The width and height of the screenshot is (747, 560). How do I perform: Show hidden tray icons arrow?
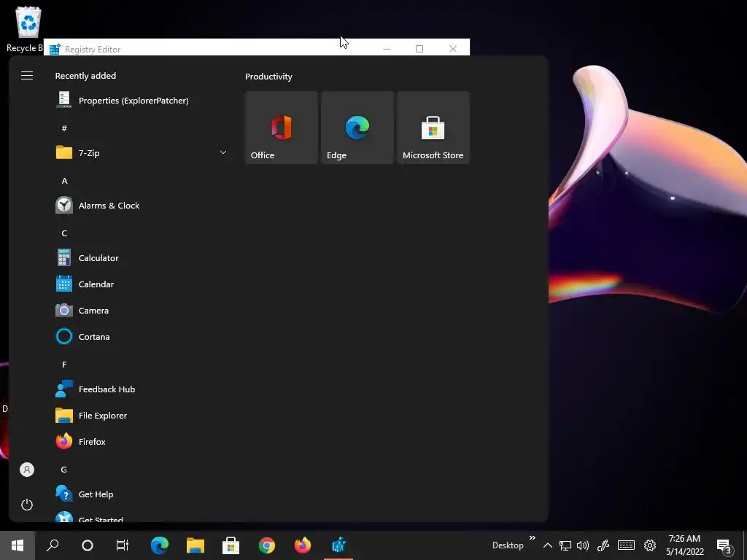548,545
